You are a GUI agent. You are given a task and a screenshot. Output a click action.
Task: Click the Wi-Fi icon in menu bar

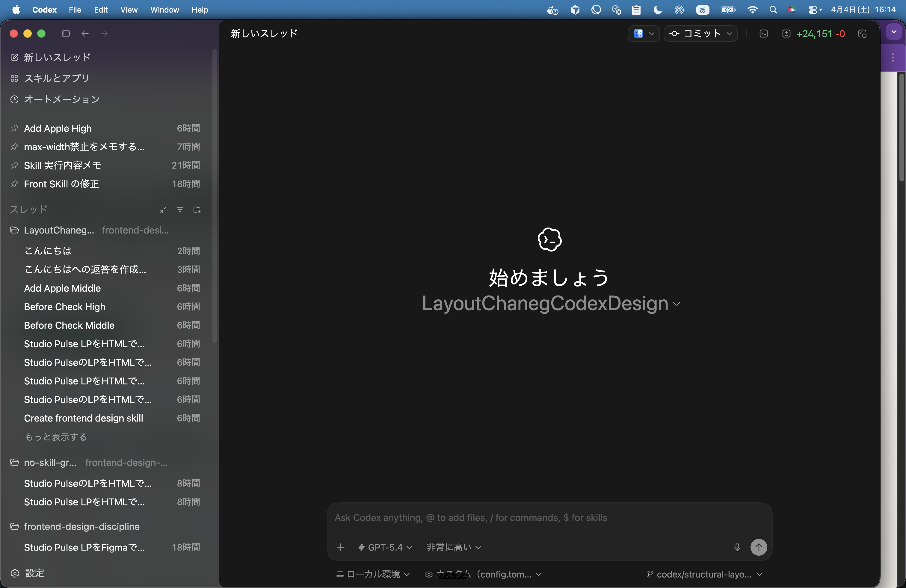[x=753, y=10]
